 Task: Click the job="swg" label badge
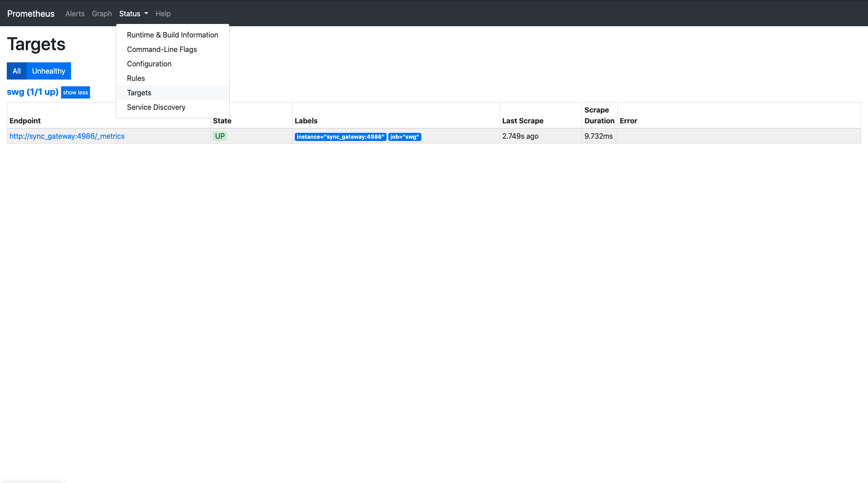click(x=405, y=136)
